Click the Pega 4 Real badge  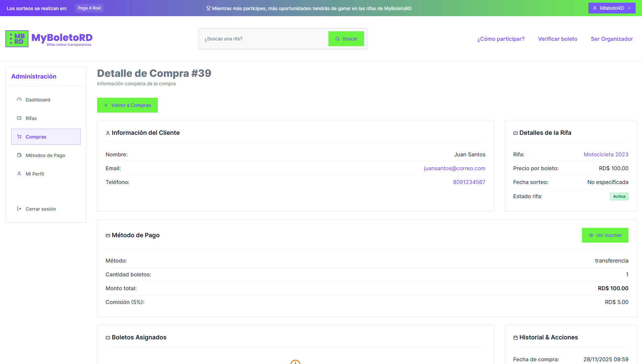click(89, 8)
